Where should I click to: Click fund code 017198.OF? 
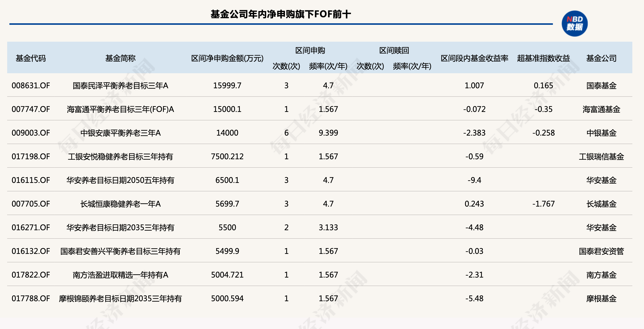(31, 157)
